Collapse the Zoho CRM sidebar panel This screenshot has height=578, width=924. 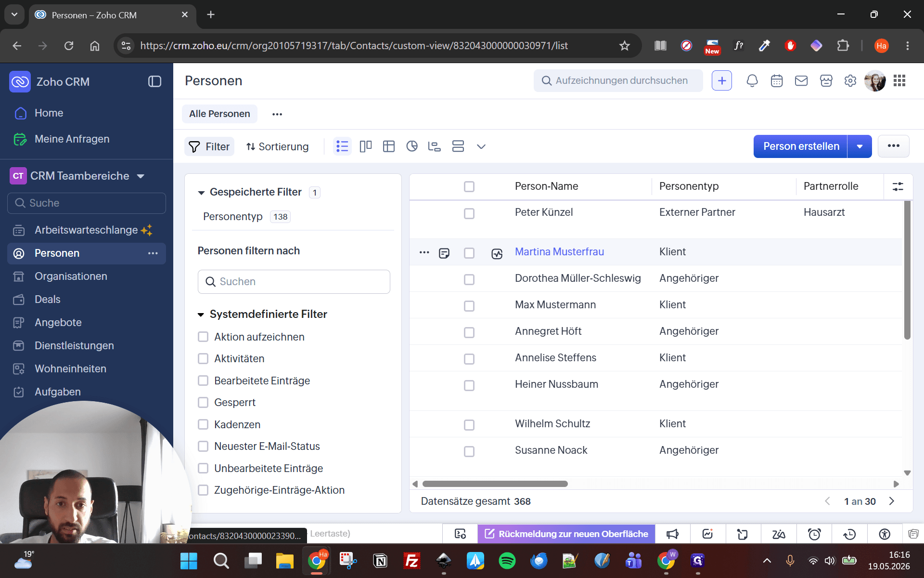pos(154,81)
